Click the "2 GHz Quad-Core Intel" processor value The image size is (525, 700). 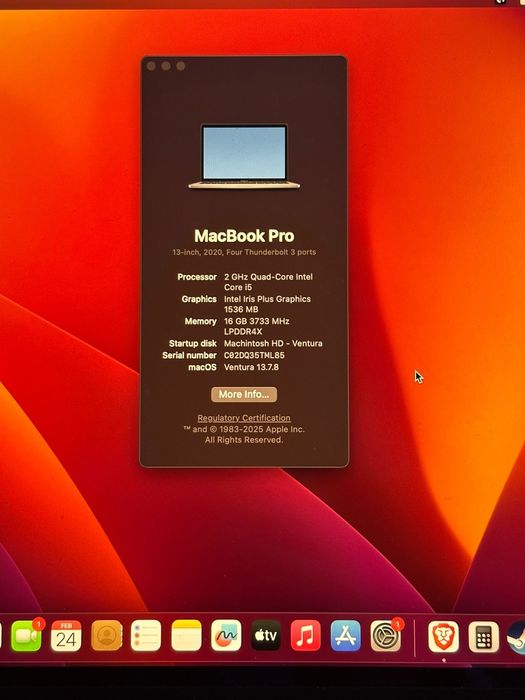[x=268, y=277]
